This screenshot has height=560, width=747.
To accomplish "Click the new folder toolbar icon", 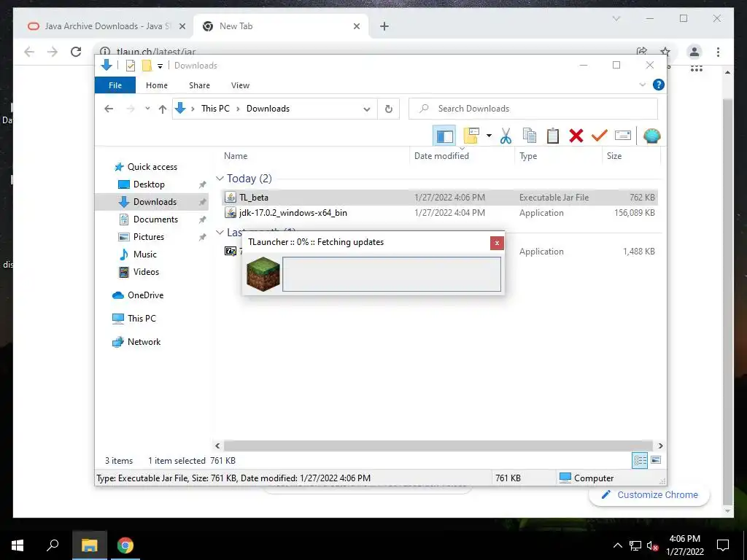I will click(x=471, y=136).
